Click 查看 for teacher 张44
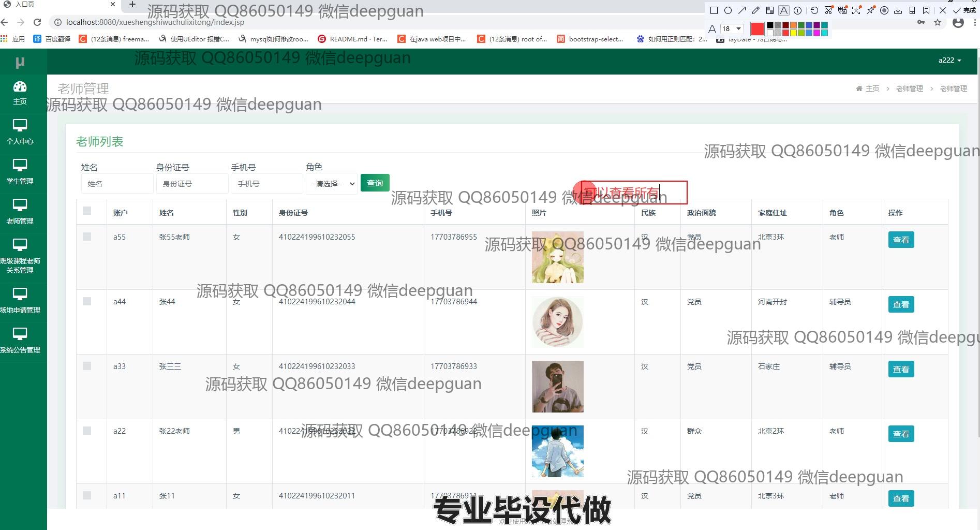The width and height of the screenshot is (980, 530). pyautogui.click(x=901, y=304)
